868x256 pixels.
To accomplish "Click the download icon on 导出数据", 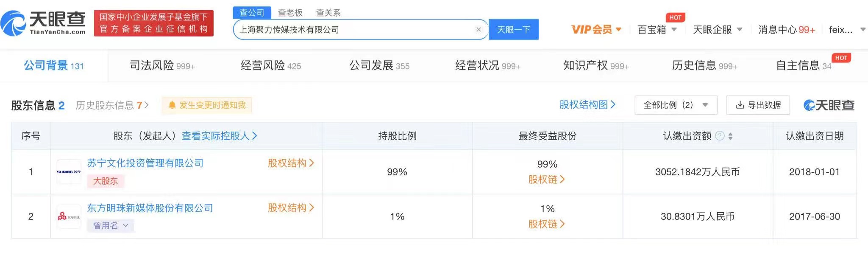I will [x=740, y=105].
